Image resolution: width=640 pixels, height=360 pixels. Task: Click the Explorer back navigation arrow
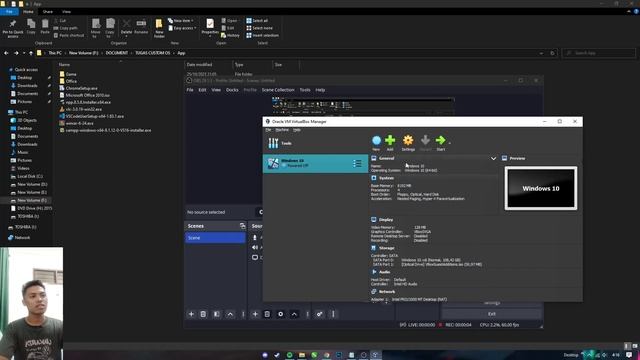coord(6,53)
